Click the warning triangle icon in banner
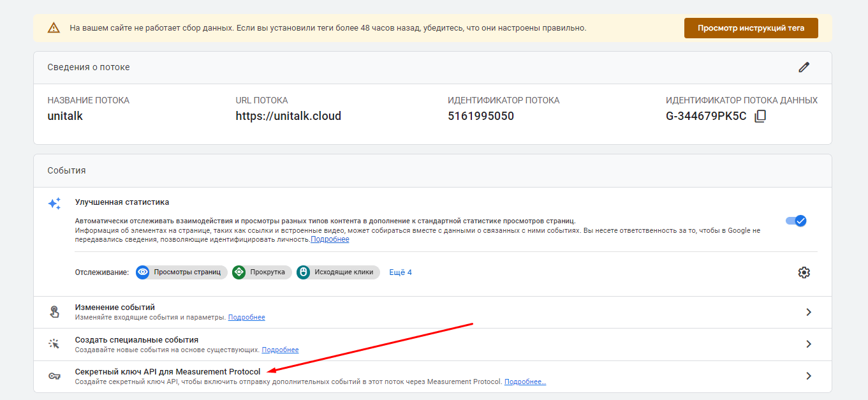868x400 pixels. coord(54,28)
